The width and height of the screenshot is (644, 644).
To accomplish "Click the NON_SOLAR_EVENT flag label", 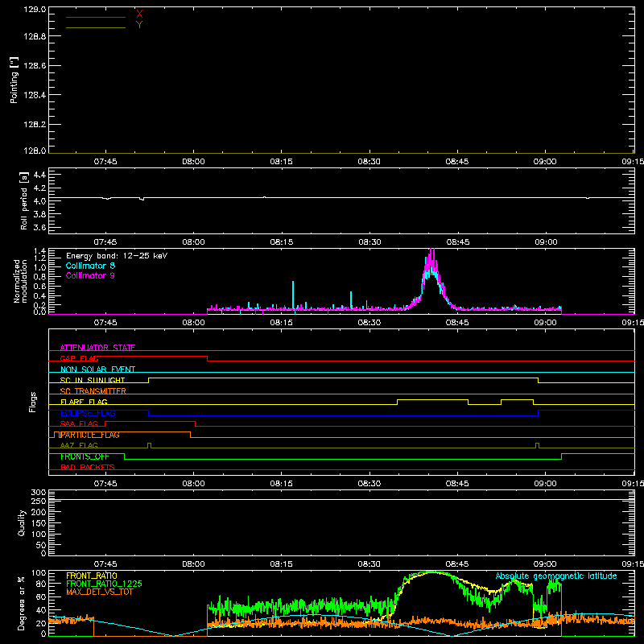I will (97, 369).
